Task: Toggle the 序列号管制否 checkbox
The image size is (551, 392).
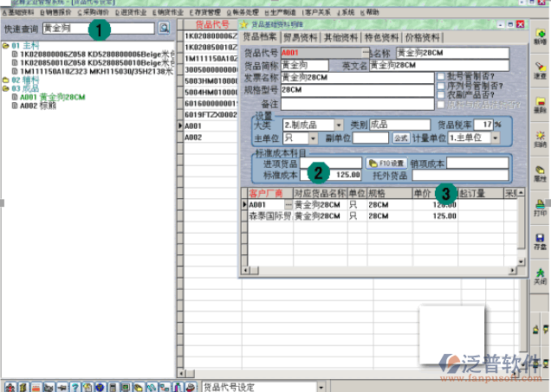Action: pos(441,86)
